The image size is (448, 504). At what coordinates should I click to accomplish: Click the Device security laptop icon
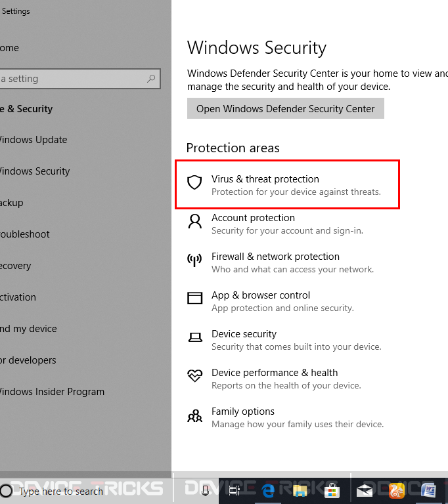click(195, 337)
